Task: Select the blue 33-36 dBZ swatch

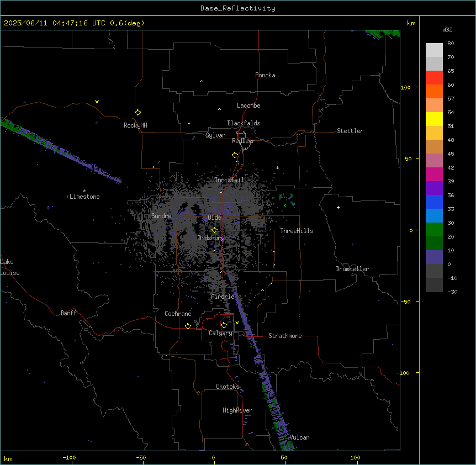Action: (x=434, y=202)
